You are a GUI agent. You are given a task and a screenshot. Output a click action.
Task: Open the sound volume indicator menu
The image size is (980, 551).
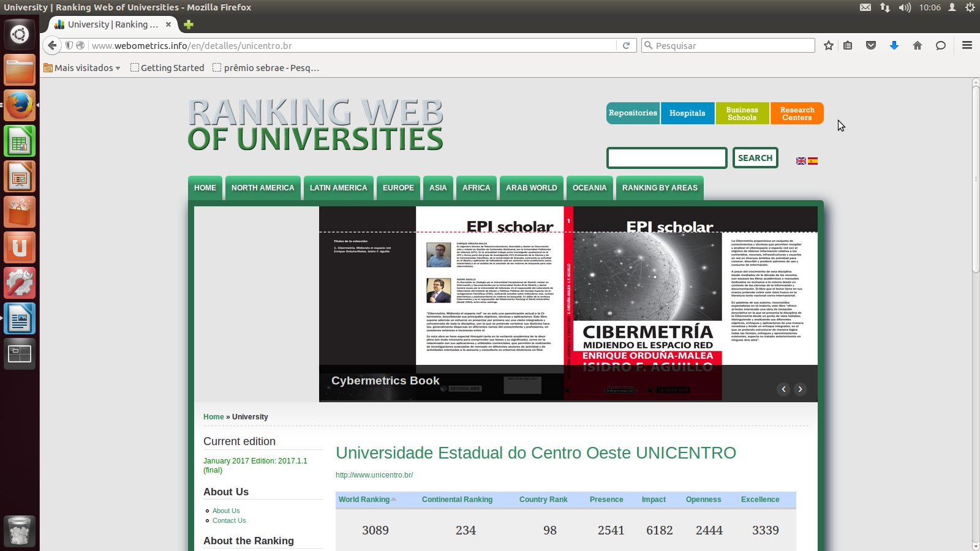[x=905, y=7]
